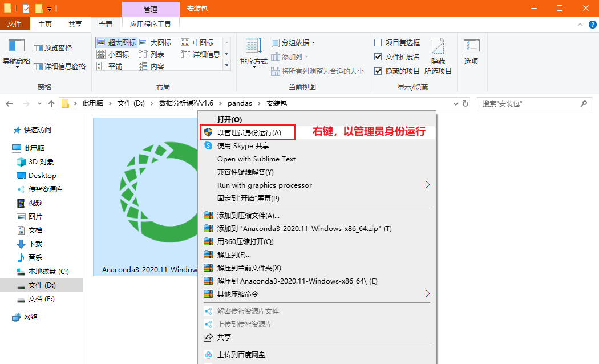
Task: Open with 360 compression
Action: [x=317, y=242]
